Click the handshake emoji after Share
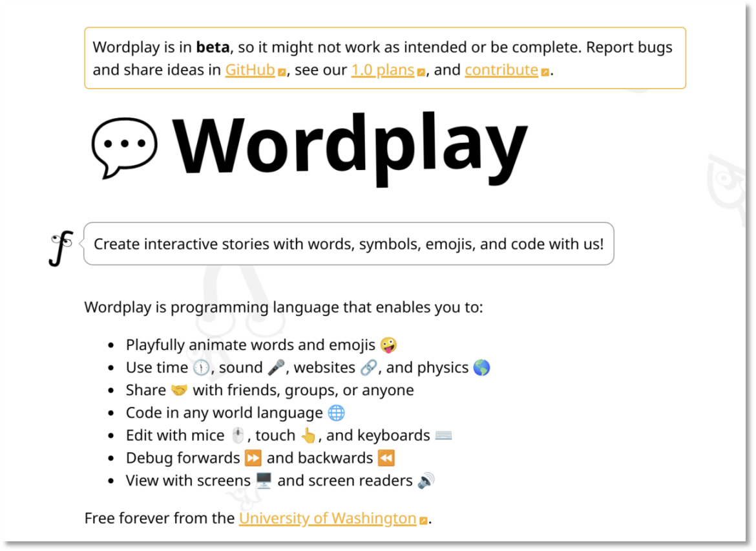Screen dimensions: 756x551 [x=180, y=390]
